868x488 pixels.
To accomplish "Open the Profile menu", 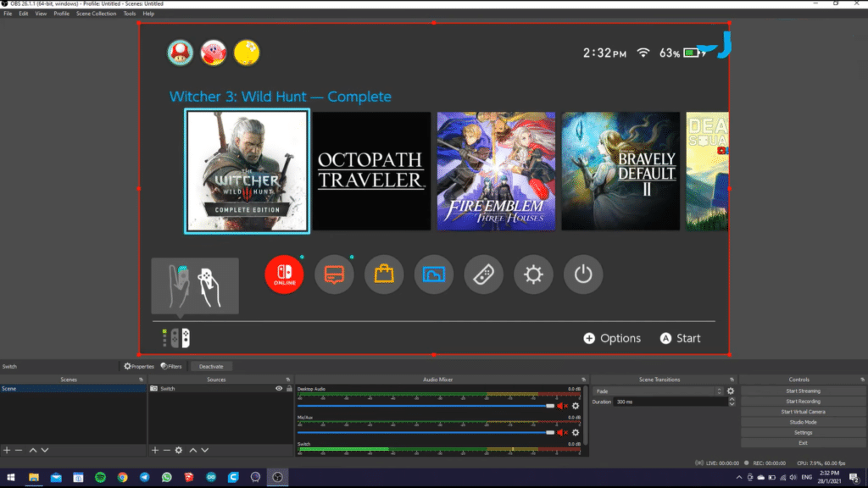I will [x=61, y=14].
